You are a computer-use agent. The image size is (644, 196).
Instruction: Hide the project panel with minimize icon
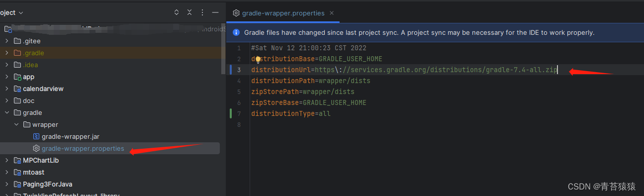(x=215, y=12)
